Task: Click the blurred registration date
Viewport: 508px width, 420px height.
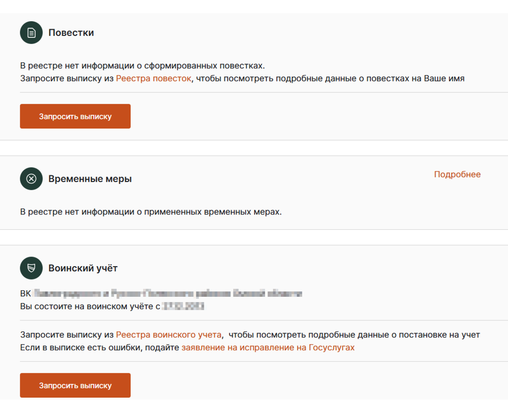Action: click(x=183, y=306)
